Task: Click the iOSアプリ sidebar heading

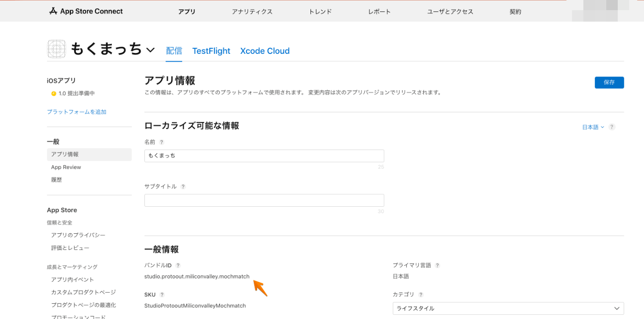Action: 61,81
